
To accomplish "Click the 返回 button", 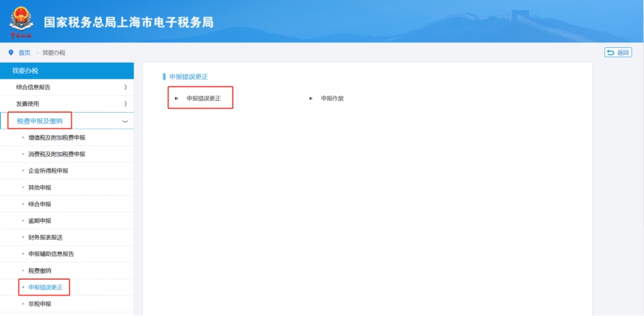I will pyautogui.click(x=618, y=52).
